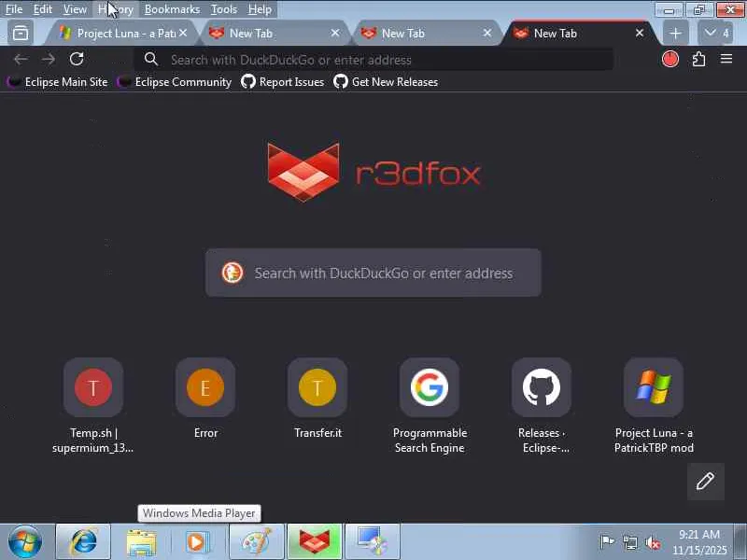Open the Extensions puzzle icon

(698, 59)
